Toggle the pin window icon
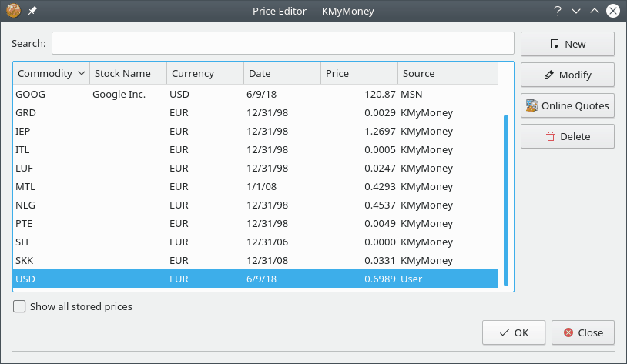This screenshot has width=627, height=364. (32, 11)
